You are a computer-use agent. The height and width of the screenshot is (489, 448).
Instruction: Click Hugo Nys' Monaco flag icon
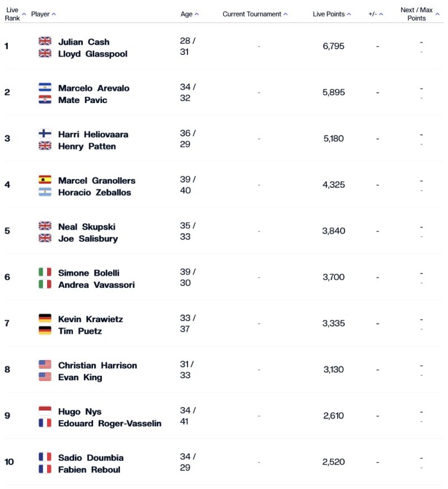(45, 411)
